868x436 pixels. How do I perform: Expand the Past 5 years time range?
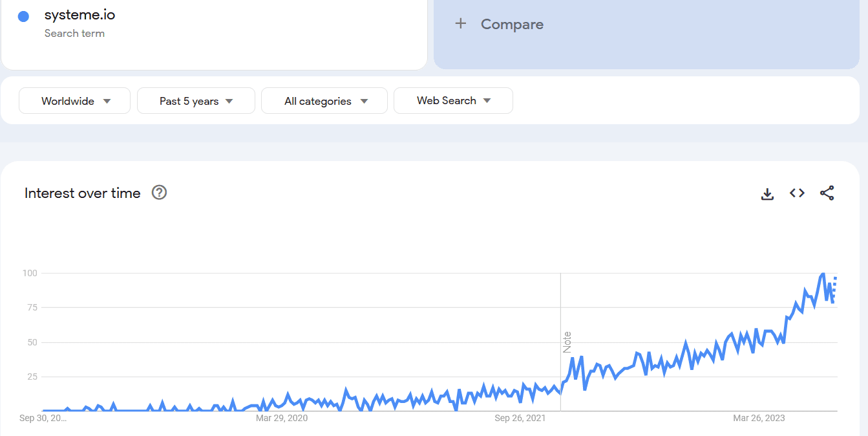click(x=196, y=101)
